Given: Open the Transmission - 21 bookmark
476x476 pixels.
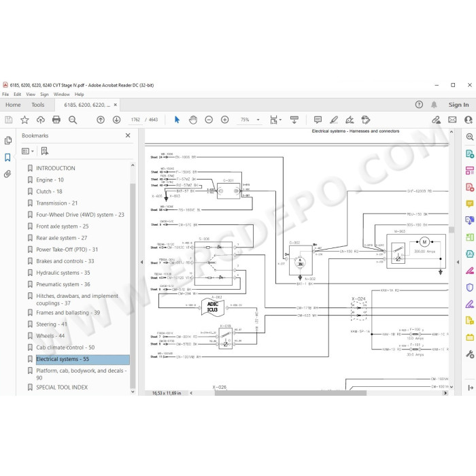Looking at the screenshot, I should (56, 203).
